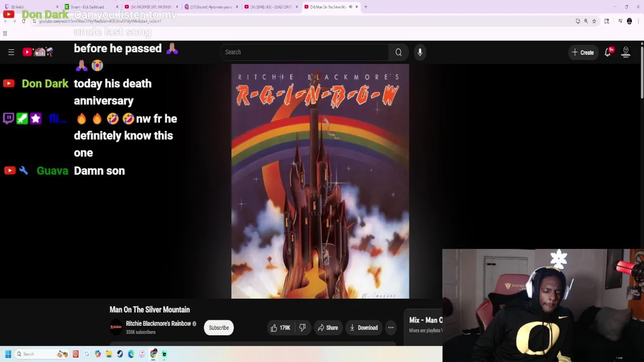644x362 pixels.
Task: Click the Create button
Action: click(x=583, y=52)
